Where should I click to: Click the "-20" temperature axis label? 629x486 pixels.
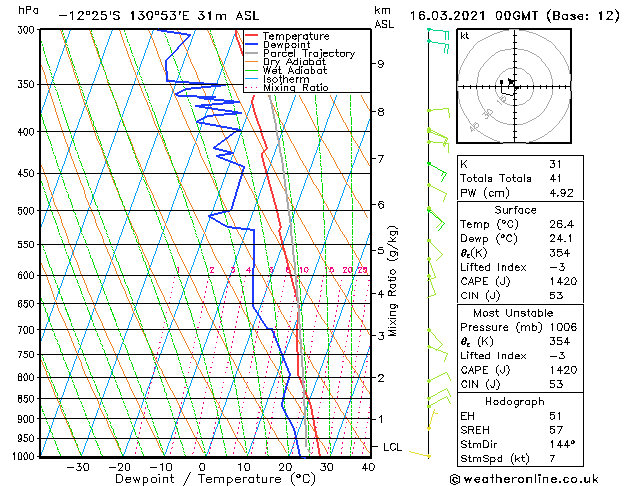[120, 468]
